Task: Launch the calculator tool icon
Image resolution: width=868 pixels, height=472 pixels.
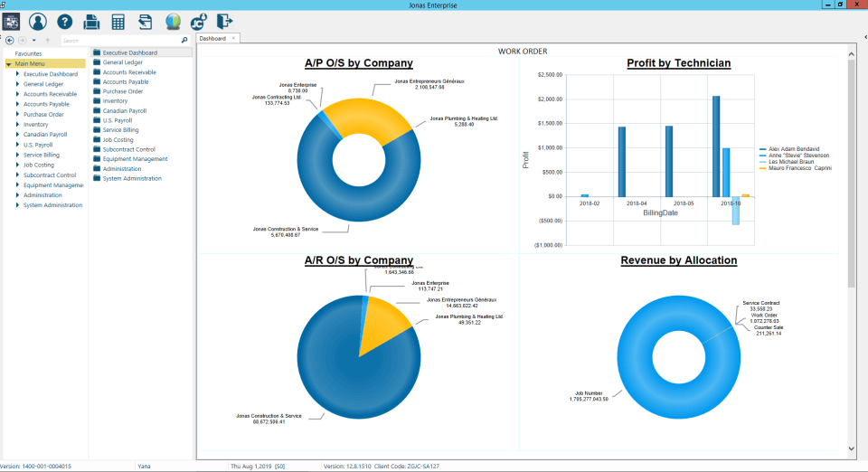Action: coord(118,22)
